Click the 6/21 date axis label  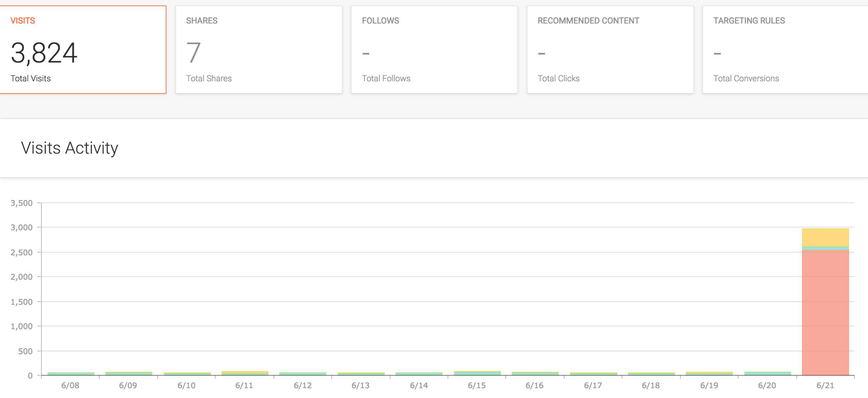(825, 385)
